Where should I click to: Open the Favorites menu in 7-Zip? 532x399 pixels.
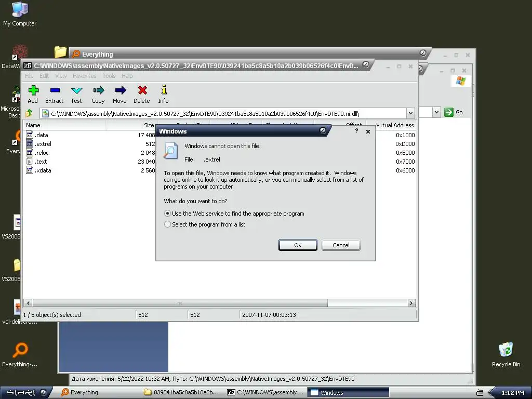coord(85,76)
